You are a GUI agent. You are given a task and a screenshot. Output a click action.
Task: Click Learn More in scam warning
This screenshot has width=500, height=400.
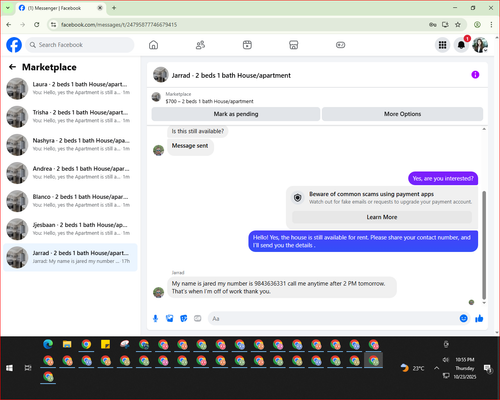382,217
